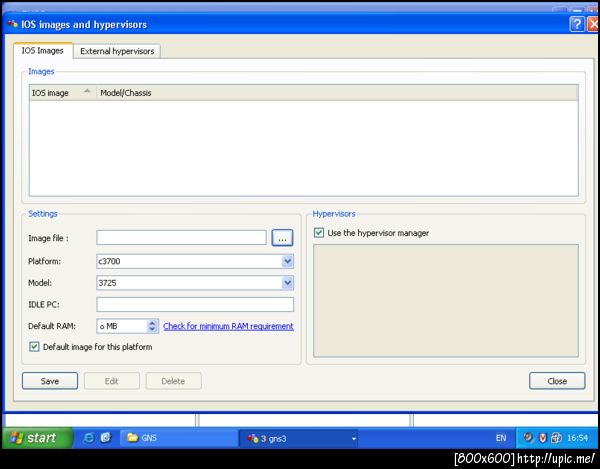This screenshot has width=600, height=469.
Task: Expand the Platform c3700 dropdown
Action: [x=287, y=261]
